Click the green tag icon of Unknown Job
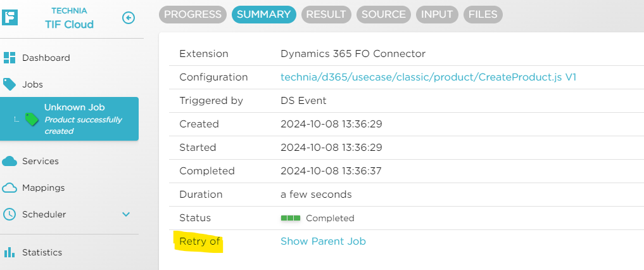 (32, 119)
